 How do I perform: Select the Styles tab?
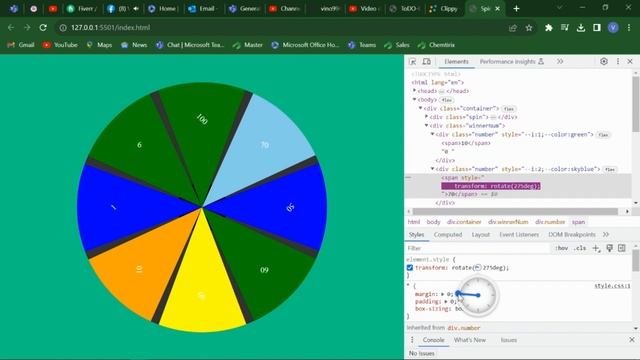416,234
